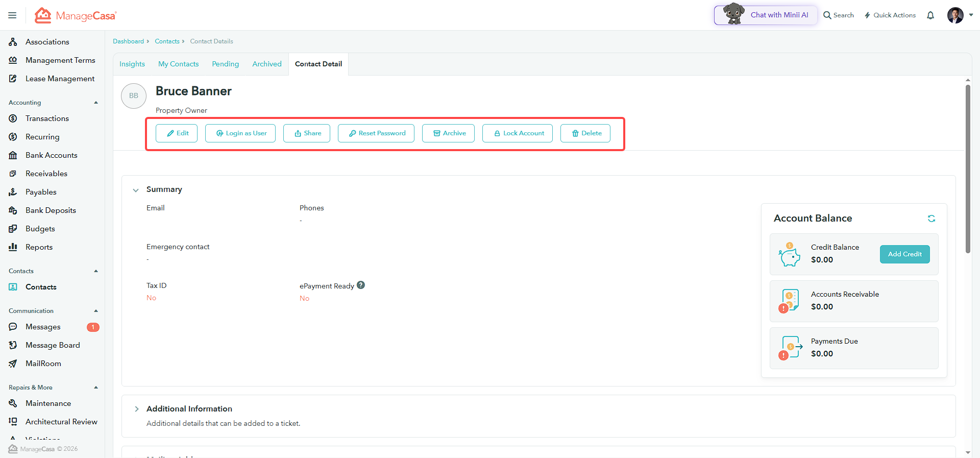980x458 pixels.
Task: Switch to the My Contacts tab
Action: coord(179,64)
